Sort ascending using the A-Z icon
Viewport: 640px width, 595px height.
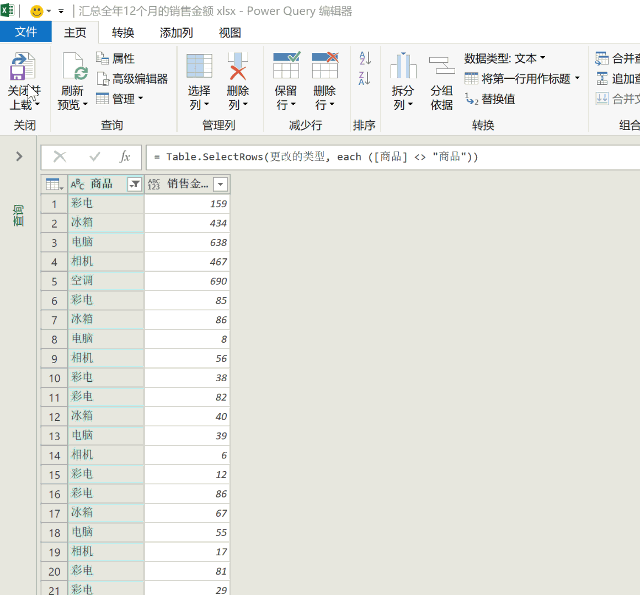(x=364, y=60)
